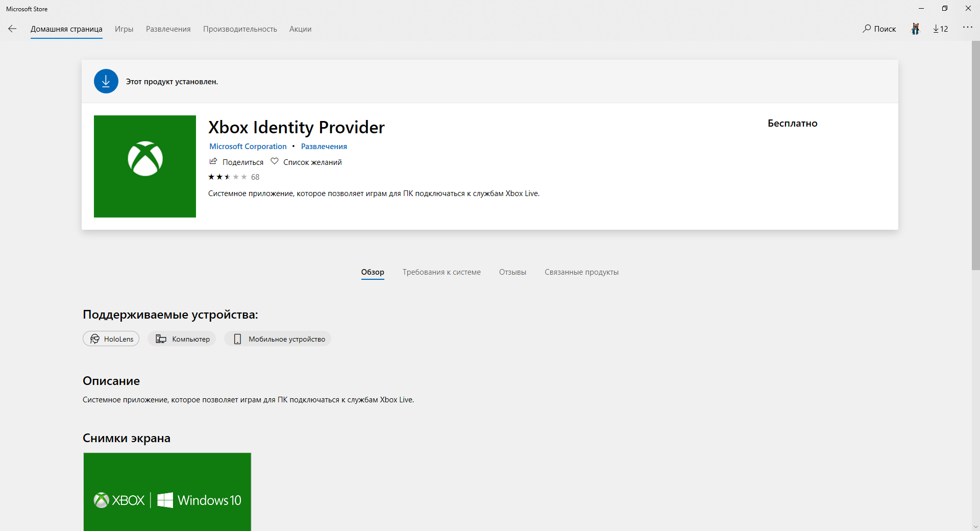The image size is (980, 531).
Task: Click the Этот продукт установлен message
Action: point(172,82)
